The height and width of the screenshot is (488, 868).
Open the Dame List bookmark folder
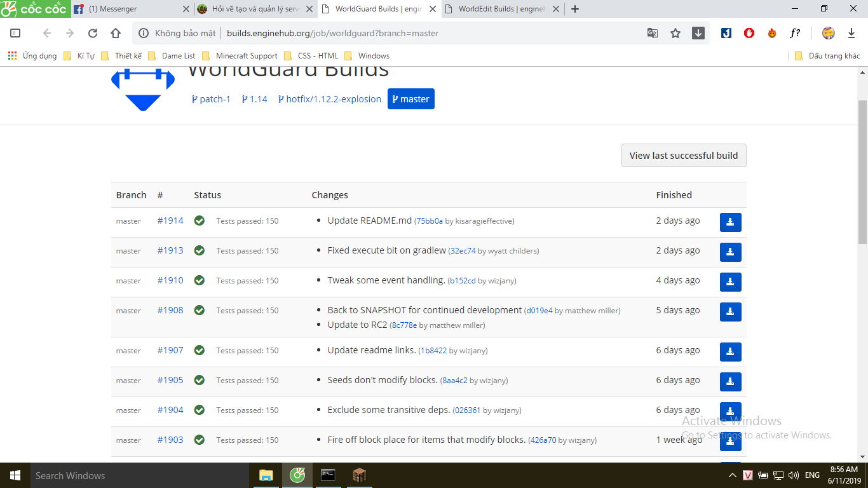point(172,56)
